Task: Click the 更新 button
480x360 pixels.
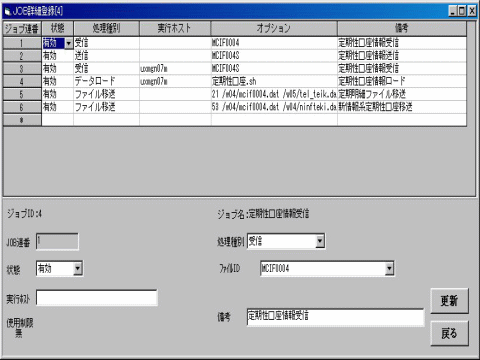Action: pos(449,301)
